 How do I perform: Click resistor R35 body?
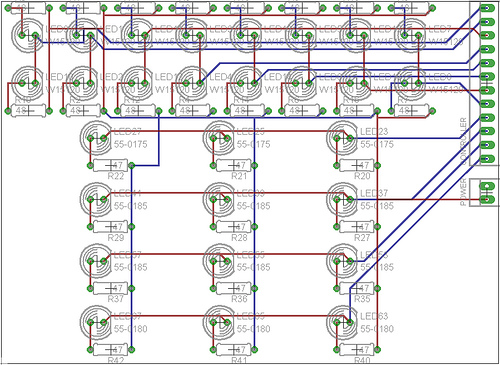[x=357, y=288]
